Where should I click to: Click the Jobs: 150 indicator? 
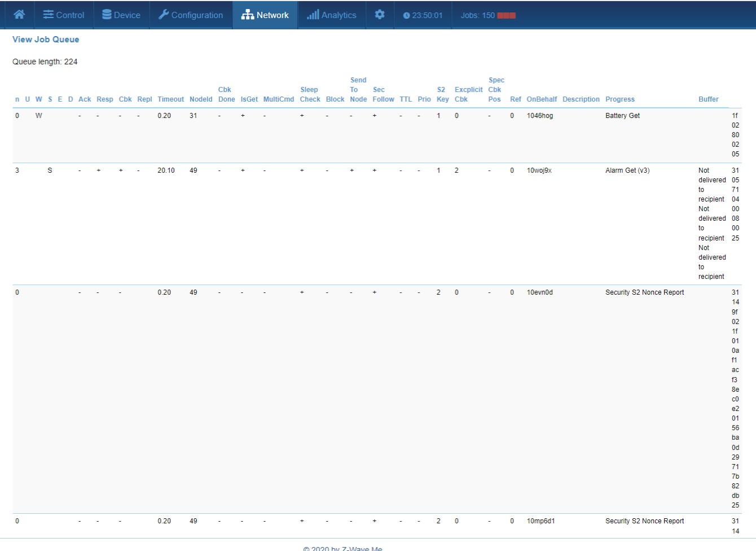point(477,15)
